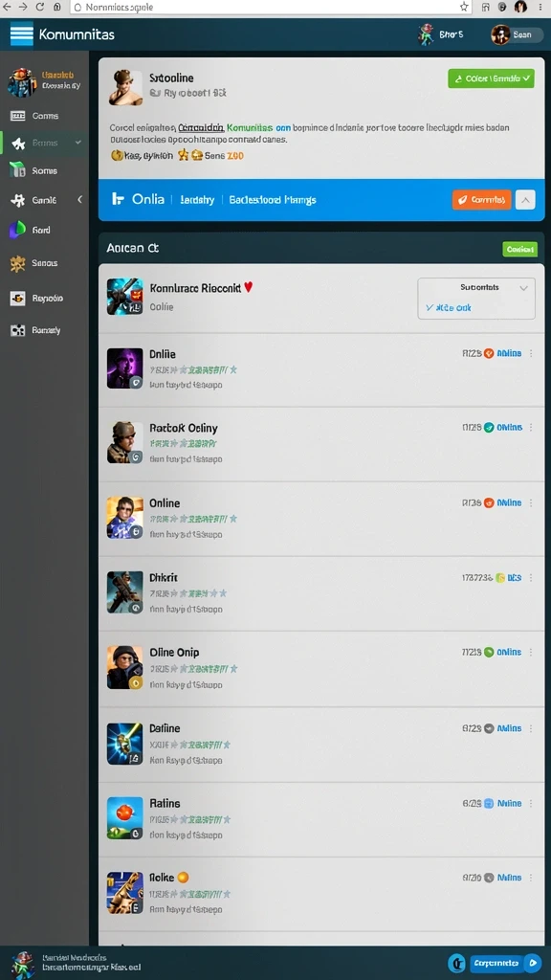Click the orange status icon in Dnliie row
551x980 pixels.
point(489,353)
